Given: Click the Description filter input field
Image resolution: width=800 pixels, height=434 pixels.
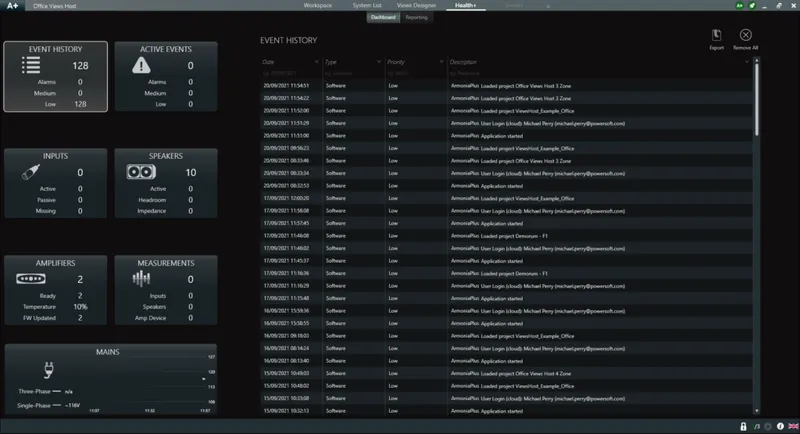Looking at the screenshot, I should click(600, 73).
